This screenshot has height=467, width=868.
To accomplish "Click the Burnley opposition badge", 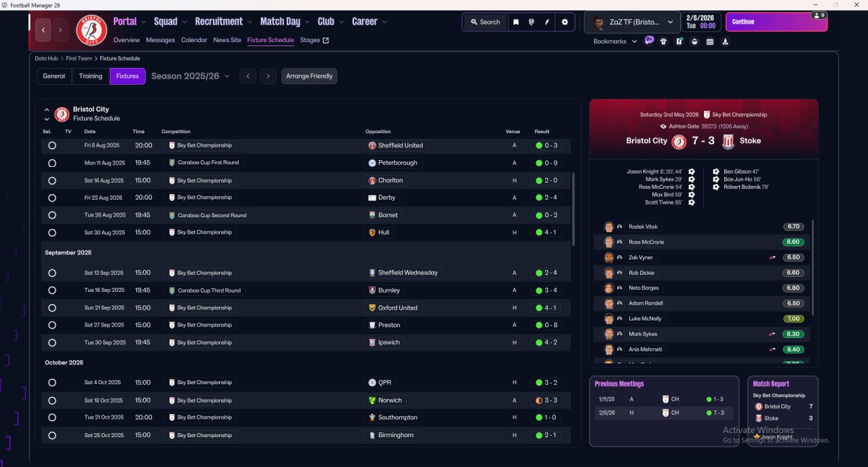I will (372, 291).
